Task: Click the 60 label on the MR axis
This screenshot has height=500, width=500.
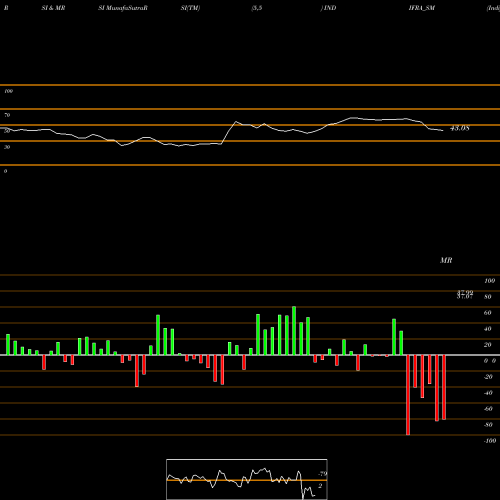Action: coord(488,313)
